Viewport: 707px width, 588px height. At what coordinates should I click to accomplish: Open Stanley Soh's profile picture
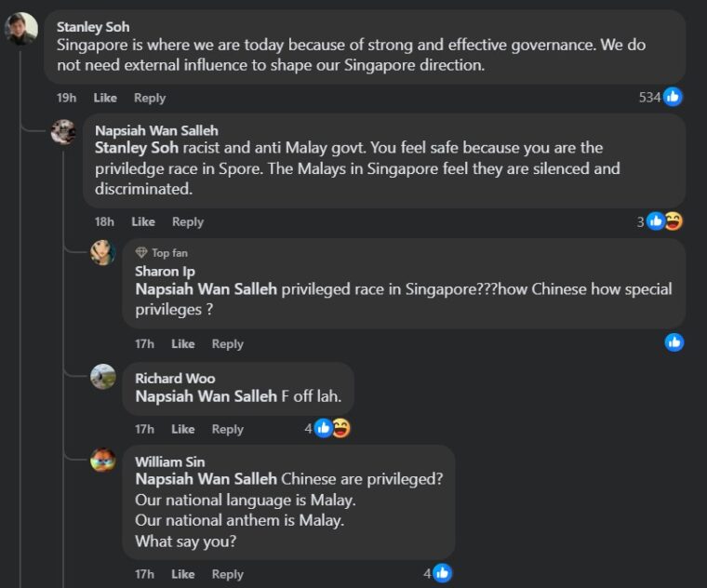click(20, 29)
